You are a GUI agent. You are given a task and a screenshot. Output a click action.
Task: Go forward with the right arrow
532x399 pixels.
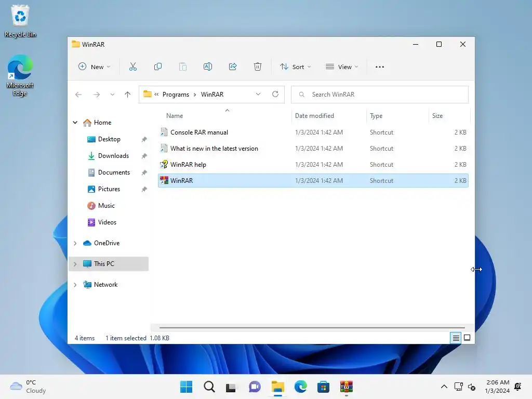(x=97, y=95)
